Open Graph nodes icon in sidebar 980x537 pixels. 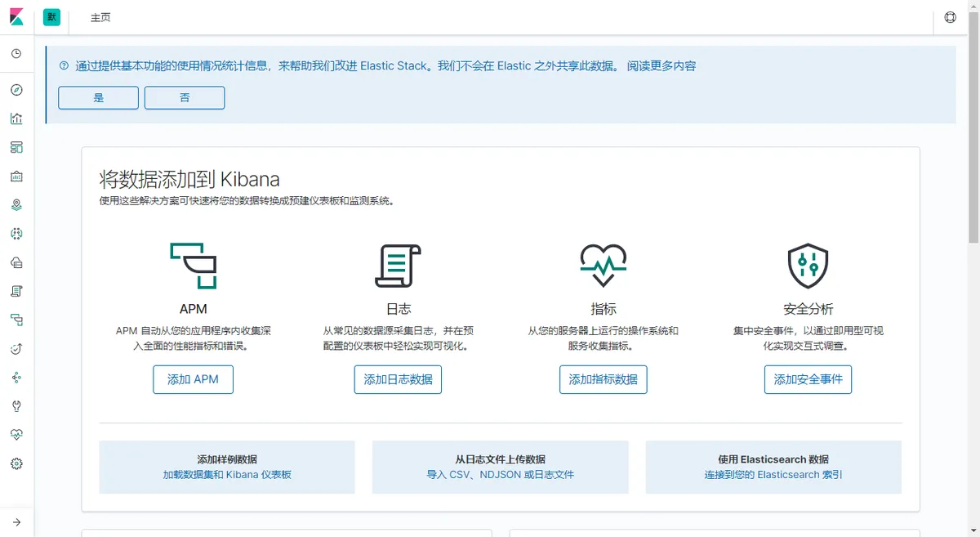point(16,378)
